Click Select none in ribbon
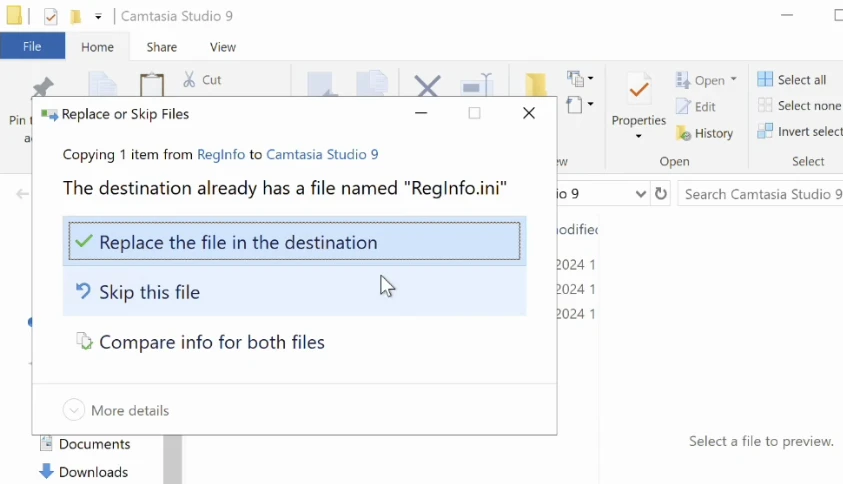The height and width of the screenshot is (484, 843). (799, 105)
